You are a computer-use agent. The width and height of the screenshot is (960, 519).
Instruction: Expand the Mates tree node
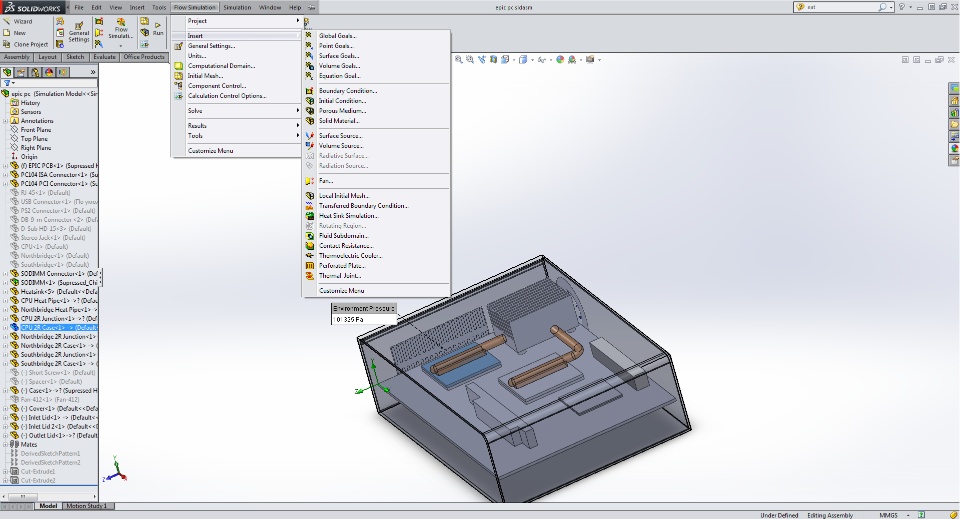tap(6, 444)
